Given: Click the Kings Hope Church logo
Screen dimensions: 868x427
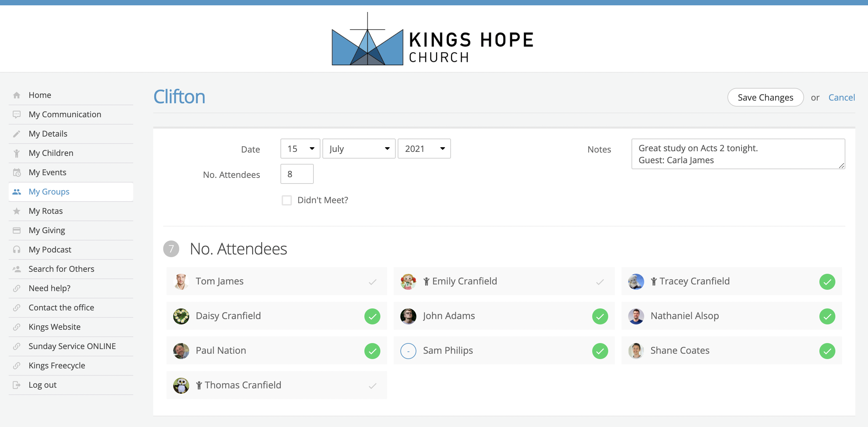Looking at the screenshot, I should tap(432, 38).
